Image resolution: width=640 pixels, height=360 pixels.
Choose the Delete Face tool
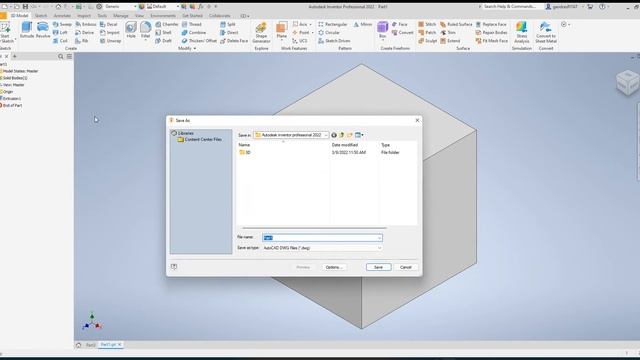tap(234, 41)
